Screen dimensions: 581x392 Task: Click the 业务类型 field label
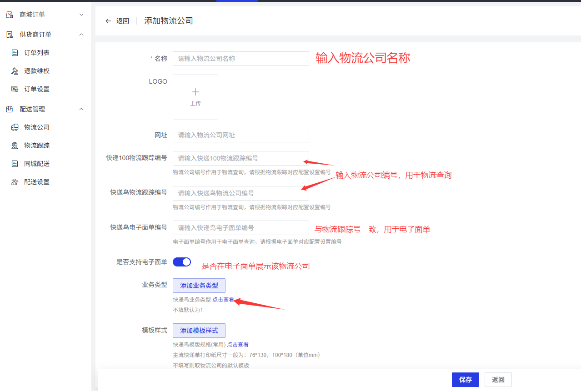155,285
